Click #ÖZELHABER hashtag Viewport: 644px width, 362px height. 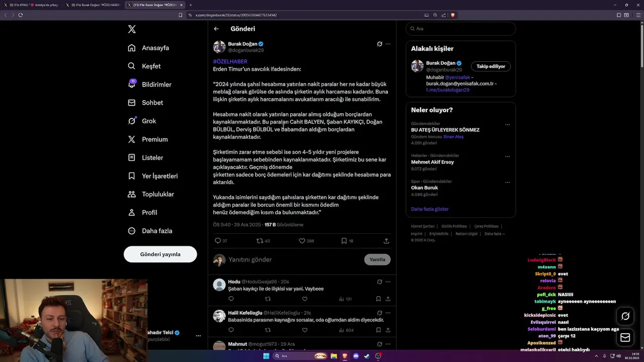click(x=230, y=61)
